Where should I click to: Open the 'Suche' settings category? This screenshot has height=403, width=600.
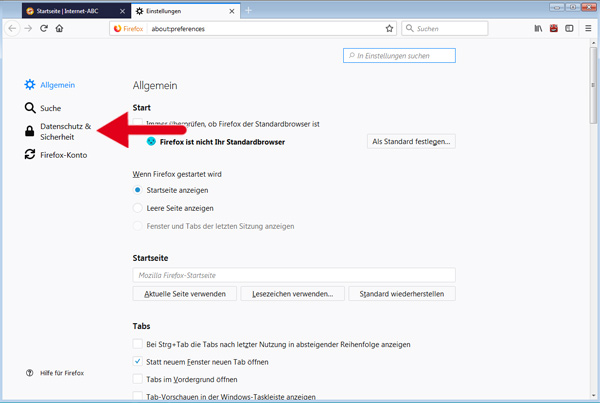[50, 107]
